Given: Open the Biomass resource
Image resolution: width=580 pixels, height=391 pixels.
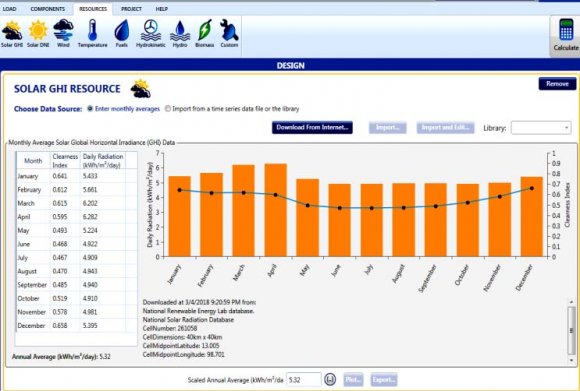Looking at the screenshot, I should click(205, 34).
